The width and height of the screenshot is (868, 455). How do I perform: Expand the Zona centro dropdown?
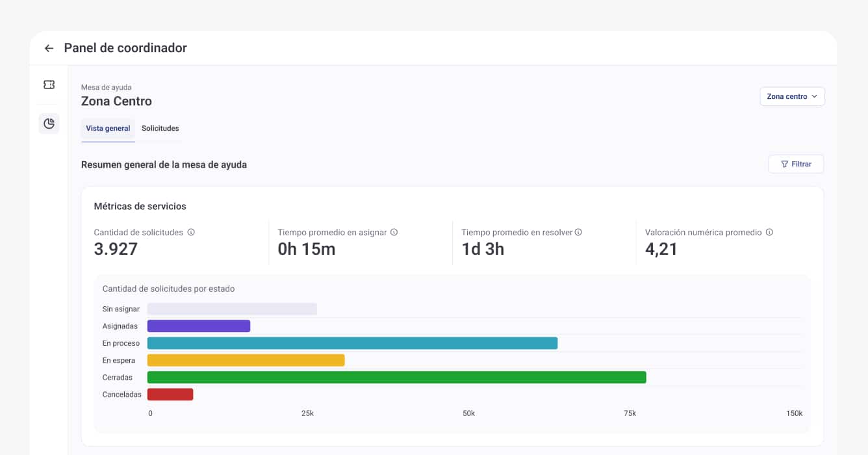coord(791,96)
